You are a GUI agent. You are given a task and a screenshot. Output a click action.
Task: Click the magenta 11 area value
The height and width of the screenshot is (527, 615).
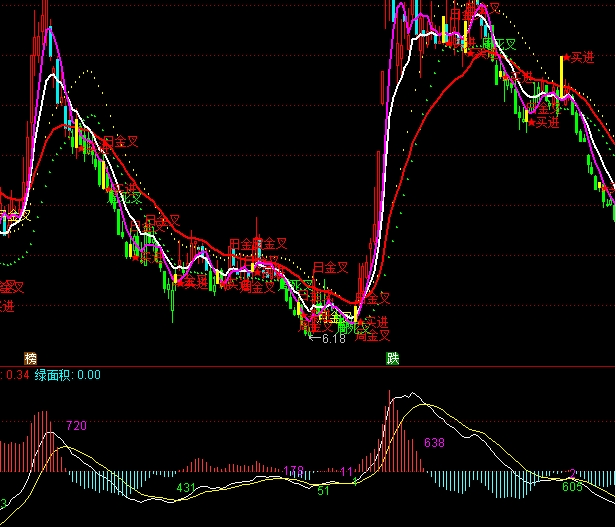pyautogui.click(x=346, y=471)
